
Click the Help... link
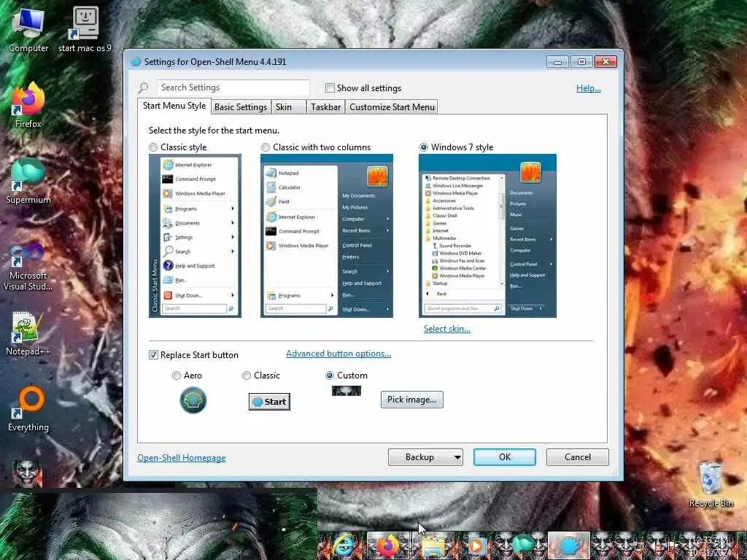[589, 88]
